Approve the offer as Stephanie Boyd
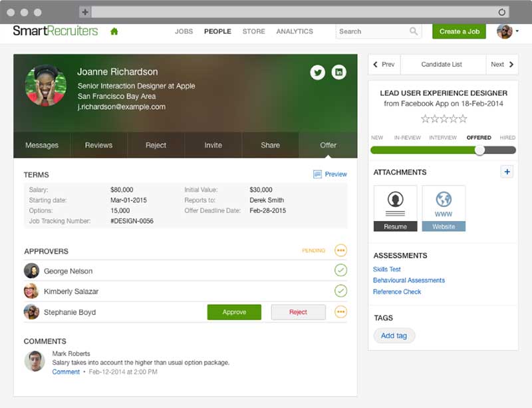 coord(234,312)
